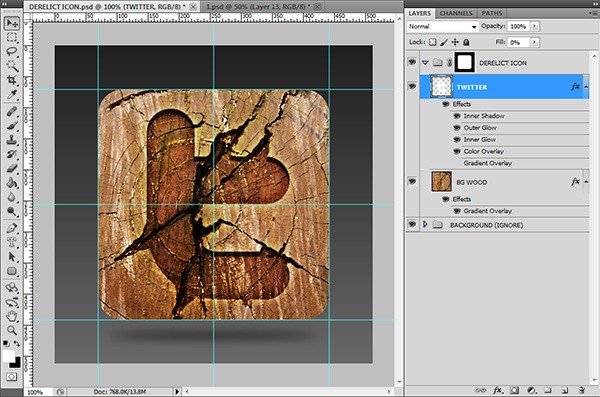Image resolution: width=600 pixels, height=397 pixels.
Task: Lock transparent pixels
Action: point(432,42)
